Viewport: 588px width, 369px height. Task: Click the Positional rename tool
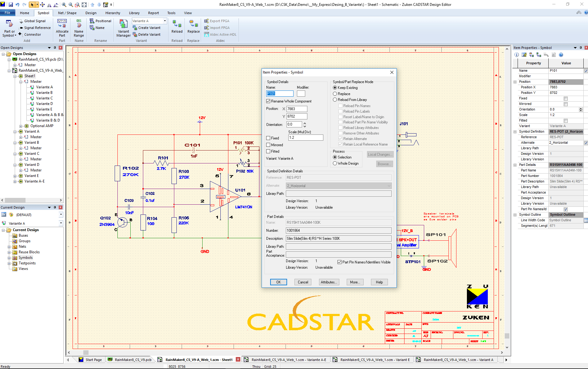click(x=101, y=21)
